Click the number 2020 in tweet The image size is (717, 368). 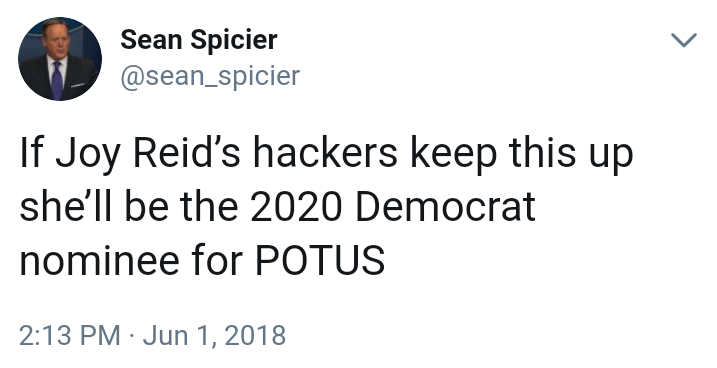coord(296,207)
